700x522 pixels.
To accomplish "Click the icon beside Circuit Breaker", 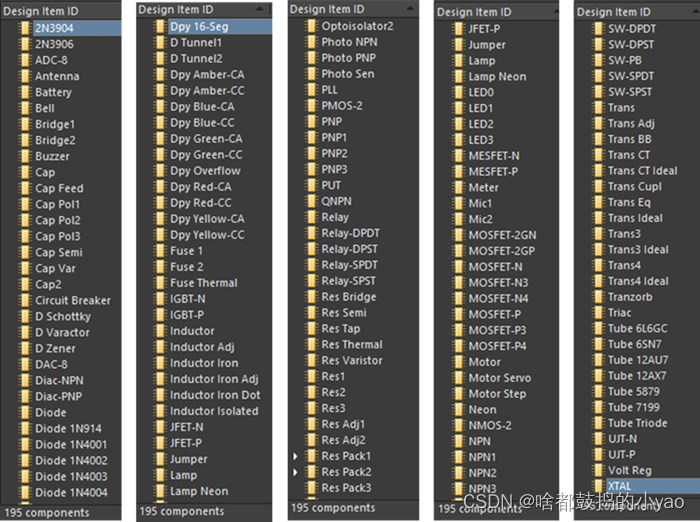I will pyautogui.click(x=24, y=300).
